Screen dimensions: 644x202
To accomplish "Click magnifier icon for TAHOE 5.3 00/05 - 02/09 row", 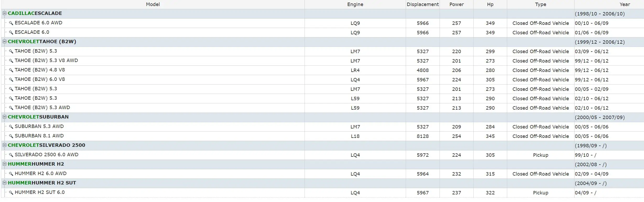I will (x=11, y=89).
